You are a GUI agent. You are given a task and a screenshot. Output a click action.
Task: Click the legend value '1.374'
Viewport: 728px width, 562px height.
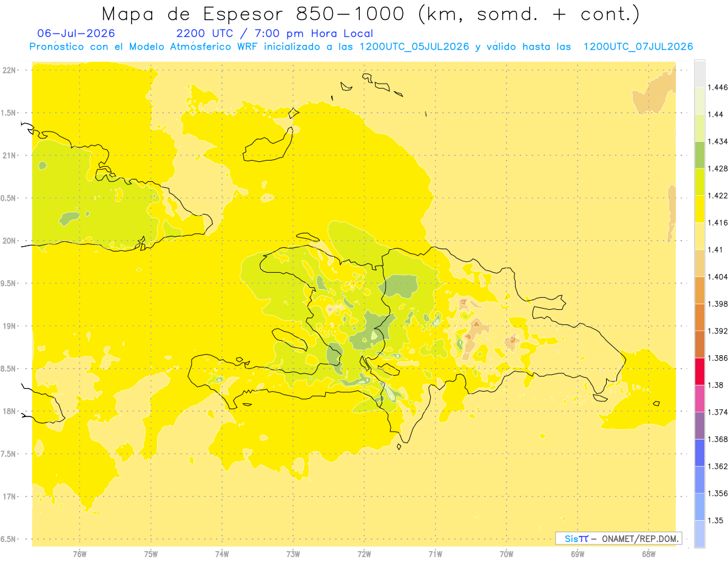[x=718, y=412]
